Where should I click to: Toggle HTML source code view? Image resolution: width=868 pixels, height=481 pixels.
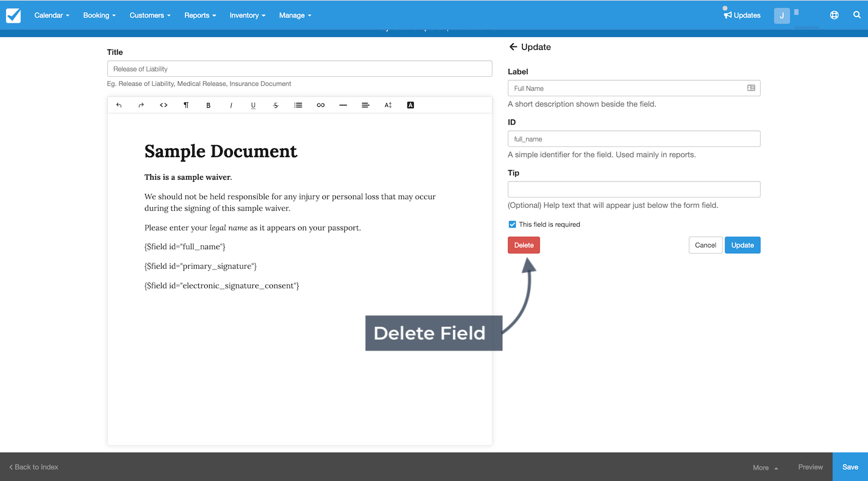pyautogui.click(x=163, y=105)
